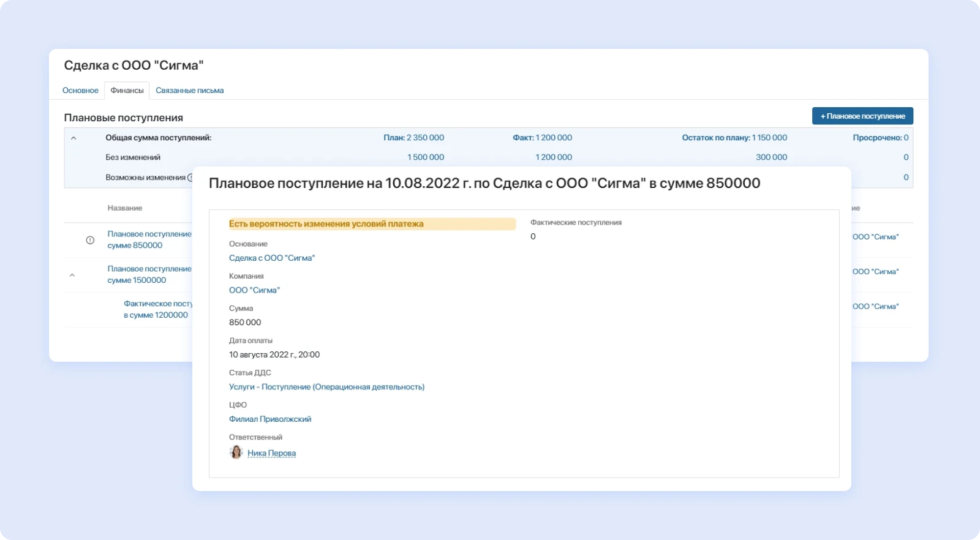Open the Филиал Приволжский link
This screenshot has height=540, width=980.
click(270, 419)
